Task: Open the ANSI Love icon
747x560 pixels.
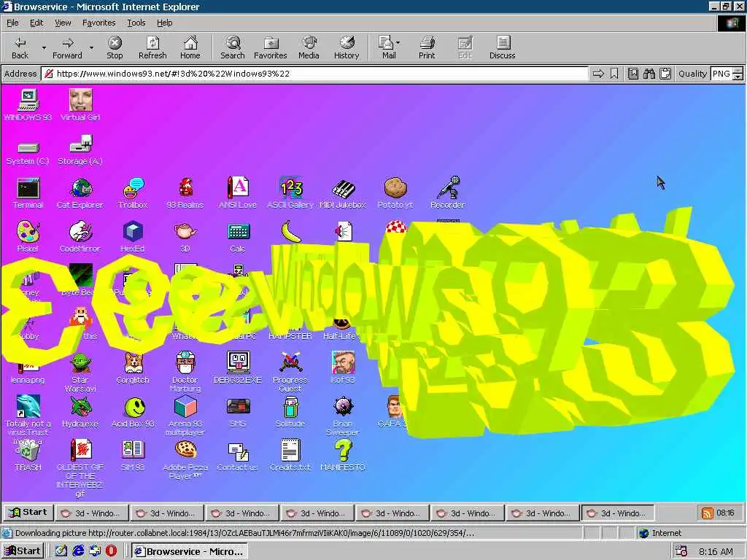Action: tap(238, 192)
